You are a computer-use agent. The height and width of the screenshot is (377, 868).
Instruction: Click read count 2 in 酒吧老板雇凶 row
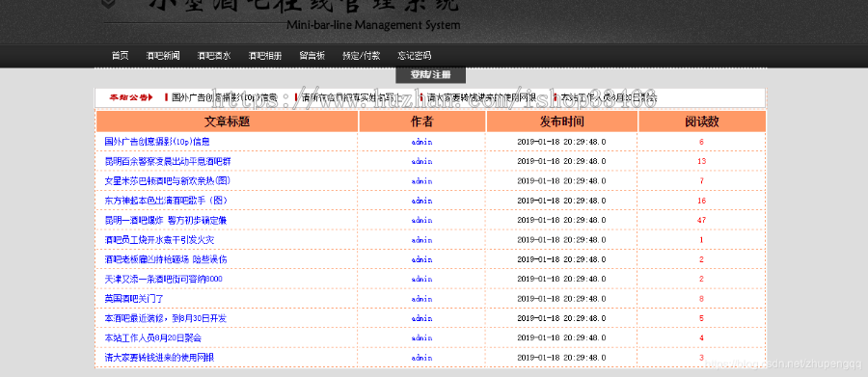701,259
